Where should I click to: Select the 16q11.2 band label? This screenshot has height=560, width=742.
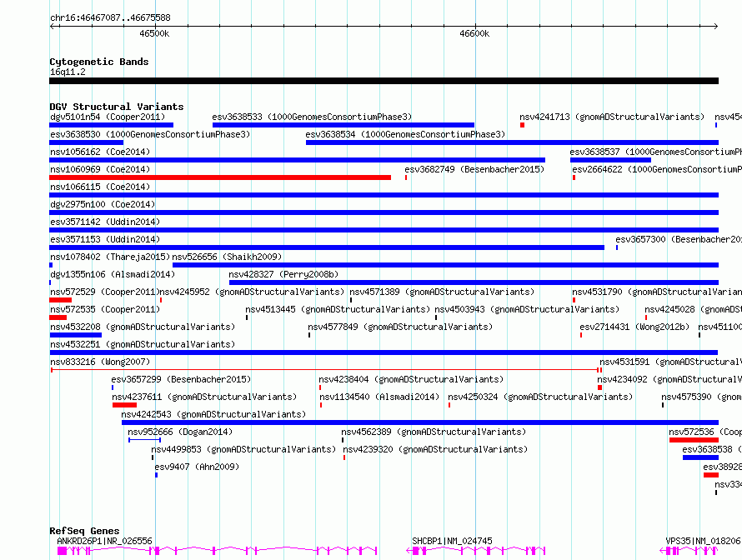point(68,72)
